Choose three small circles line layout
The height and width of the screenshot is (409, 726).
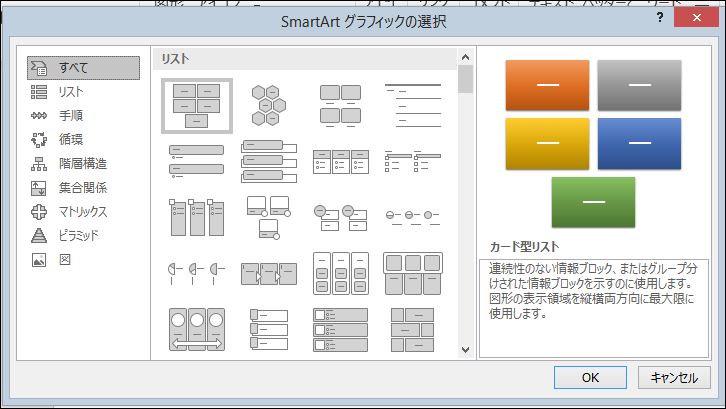[x=413, y=216]
